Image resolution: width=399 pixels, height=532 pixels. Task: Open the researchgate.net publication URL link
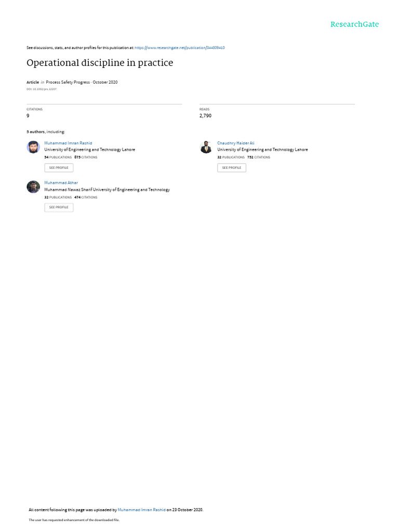pyautogui.click(x=179, y=48)
